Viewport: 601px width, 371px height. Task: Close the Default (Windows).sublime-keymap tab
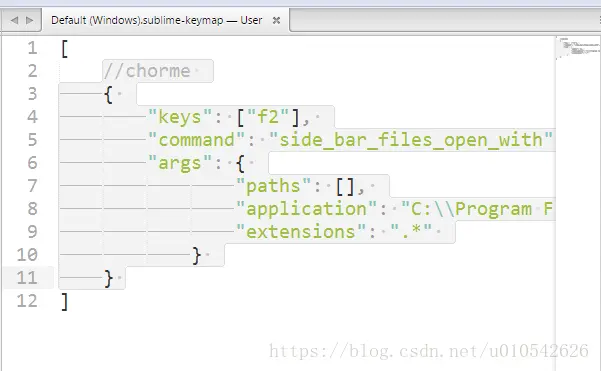[x=276, y=20]
